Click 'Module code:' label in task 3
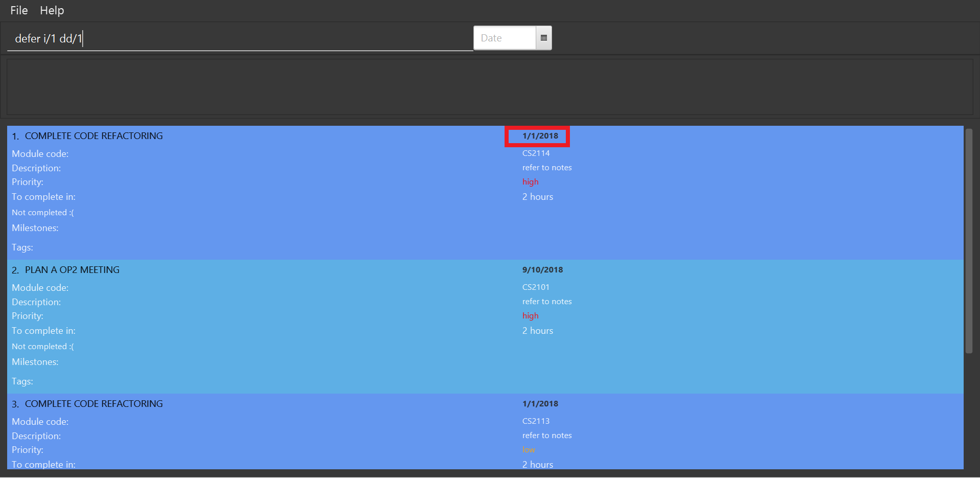The width and height of the screenshot is (980, 479). click(40, 422)
